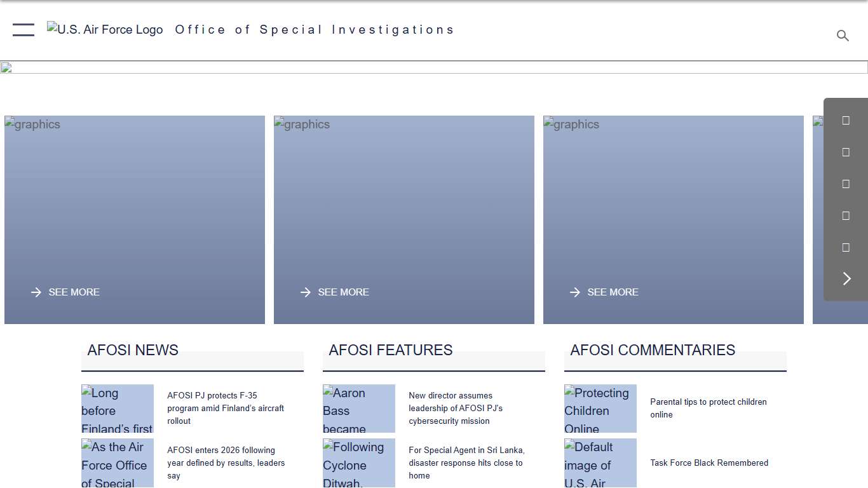
Task: Click the arrow icon on the middle graphics card
Action: [306, 292]
